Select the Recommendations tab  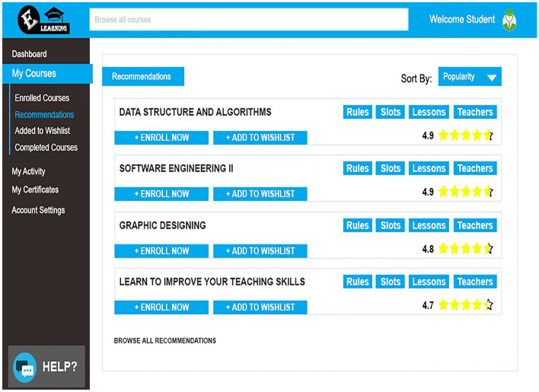[x=142, y=77]
